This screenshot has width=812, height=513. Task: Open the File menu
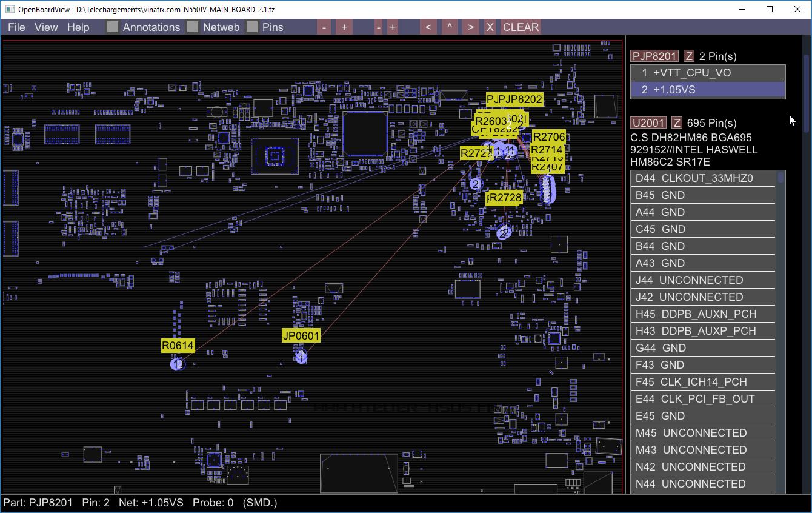coord(16,27)
